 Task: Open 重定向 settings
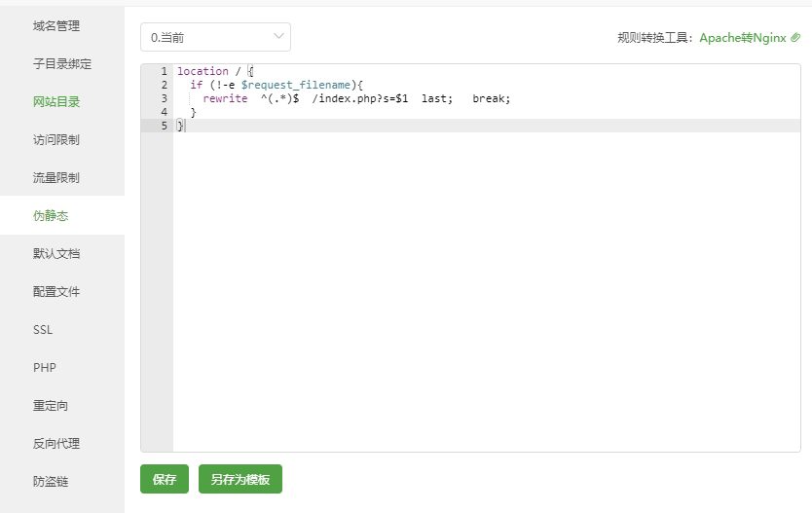51,405
